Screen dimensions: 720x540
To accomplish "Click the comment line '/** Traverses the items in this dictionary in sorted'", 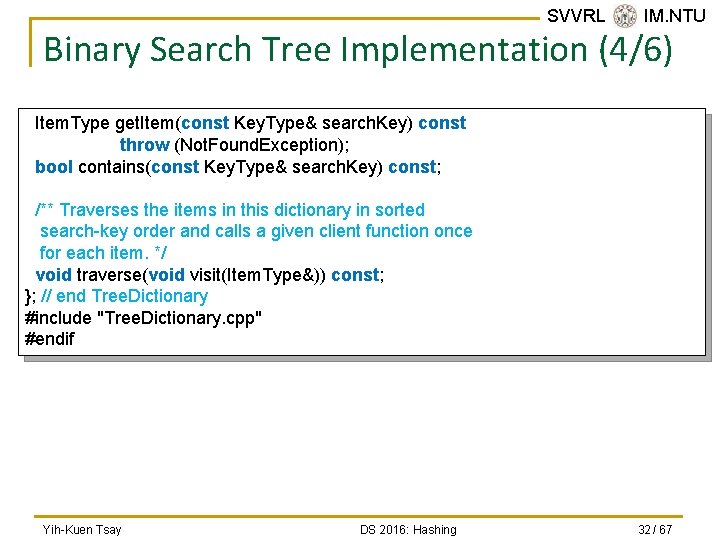I will pos(230,210).
